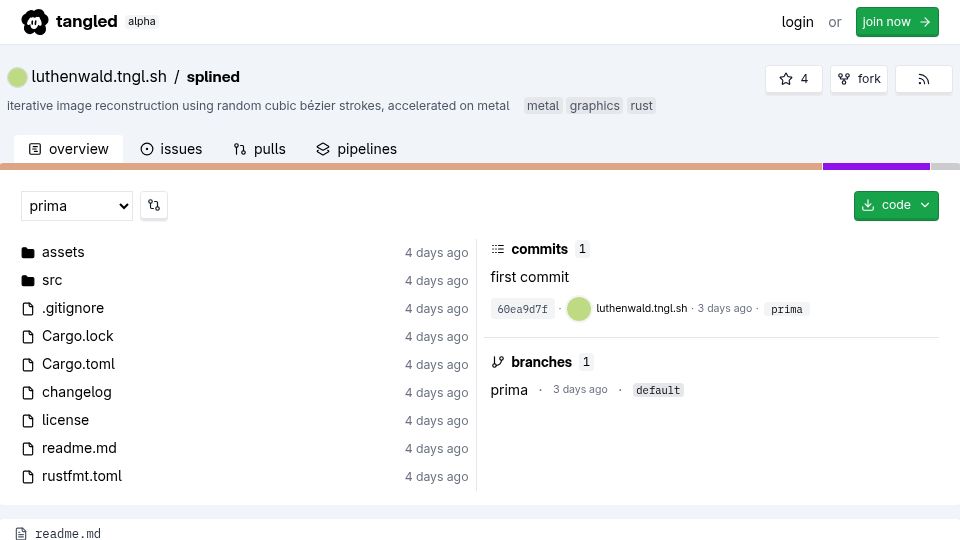Switch to the pipelines tab

click(x=356, y=149)
